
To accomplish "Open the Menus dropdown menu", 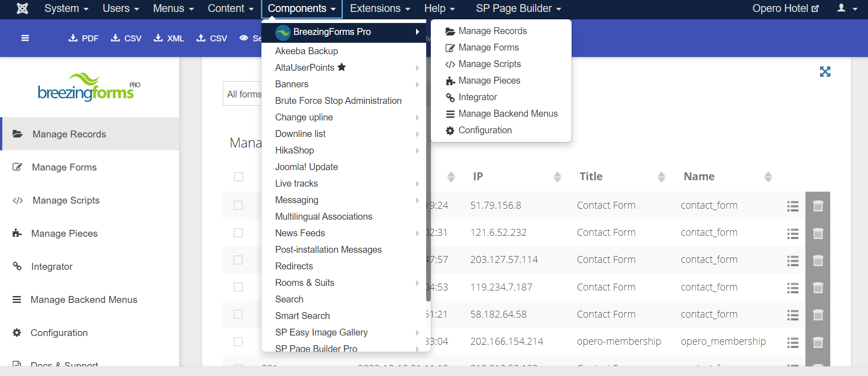I will point(174,8).
